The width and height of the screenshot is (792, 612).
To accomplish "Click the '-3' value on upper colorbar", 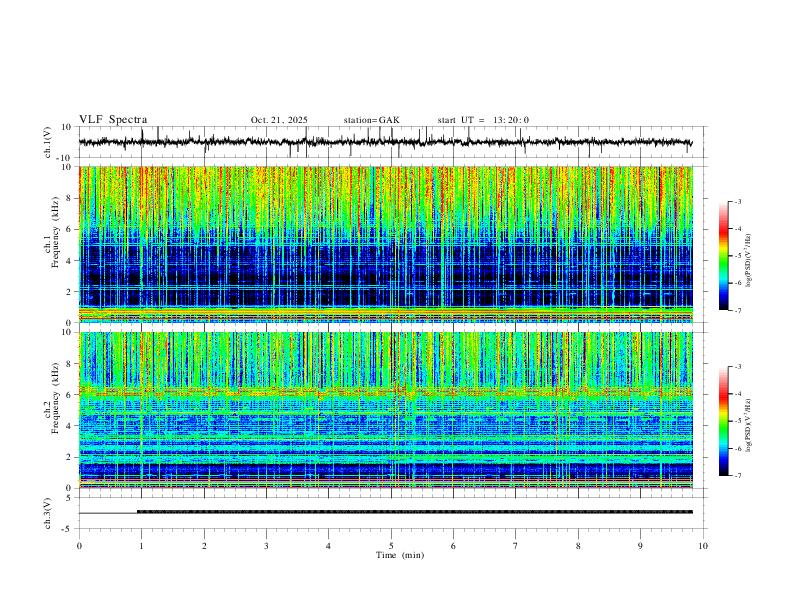I will pyautogui.click(x=737, y=201).
